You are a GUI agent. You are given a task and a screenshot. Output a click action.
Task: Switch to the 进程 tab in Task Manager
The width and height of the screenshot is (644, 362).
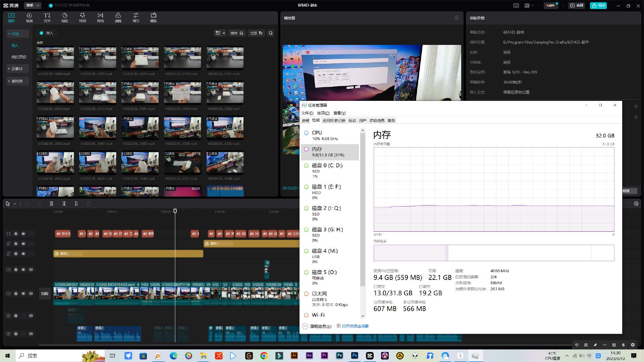point(305,120)
